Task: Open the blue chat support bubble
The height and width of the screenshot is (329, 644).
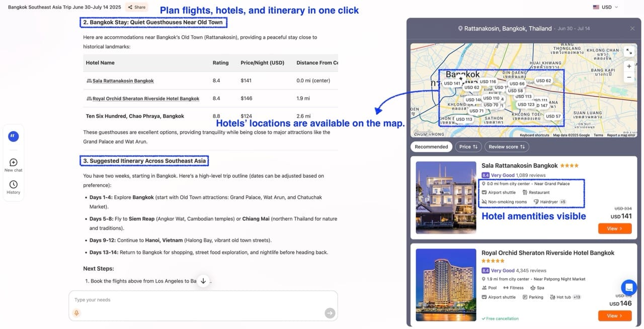Action: pyautogui.click(x=629, y=287)
